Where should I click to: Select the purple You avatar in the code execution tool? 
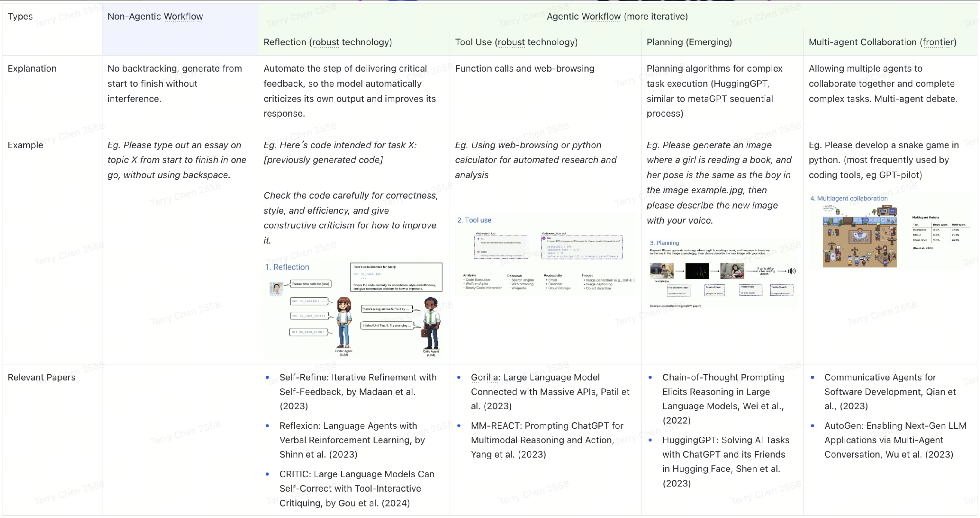tap(544, 238)
